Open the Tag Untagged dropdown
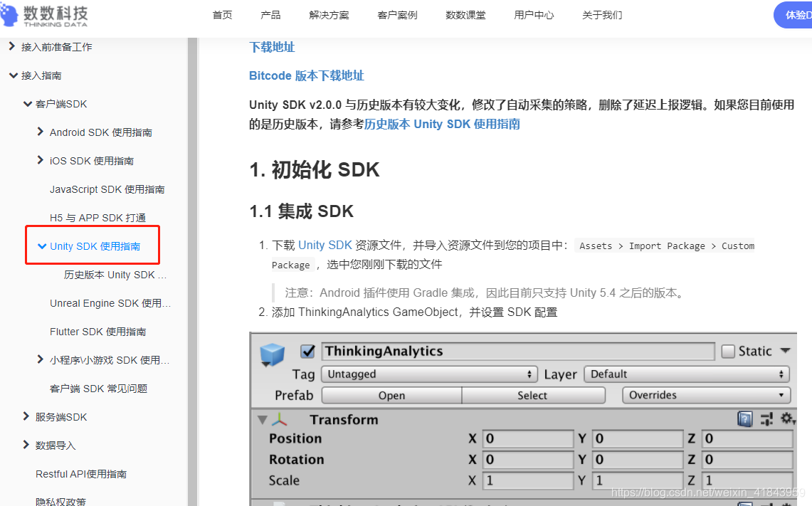The image size is (812, 506). 429,374
